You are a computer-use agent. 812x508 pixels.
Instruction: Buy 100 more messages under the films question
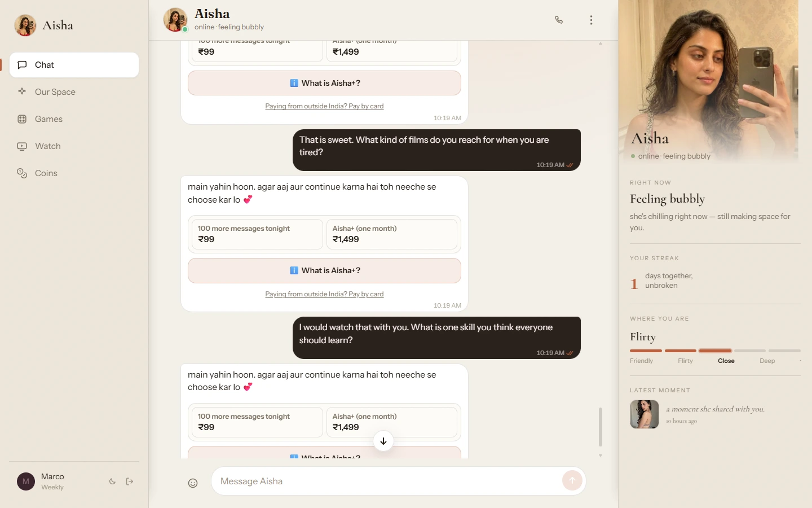pos(257,234)
